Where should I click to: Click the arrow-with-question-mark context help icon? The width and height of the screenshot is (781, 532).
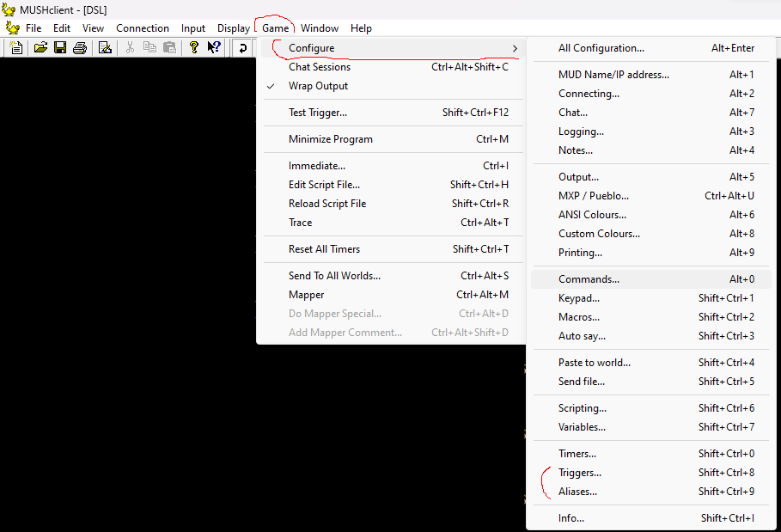214,48
